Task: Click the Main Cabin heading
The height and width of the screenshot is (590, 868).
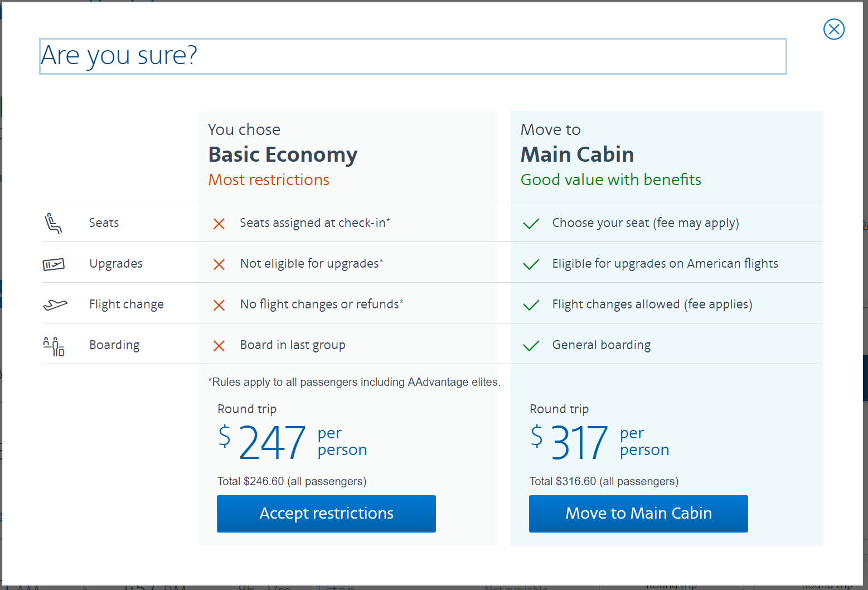Action: coord(577,154)
